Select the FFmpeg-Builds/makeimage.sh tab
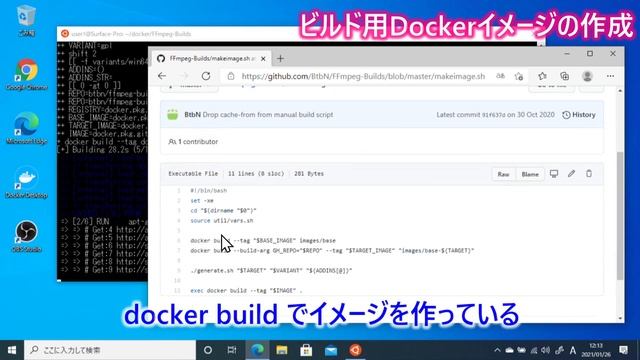The image size is (640, 360). pyautogui.click(x=211, y=59)
